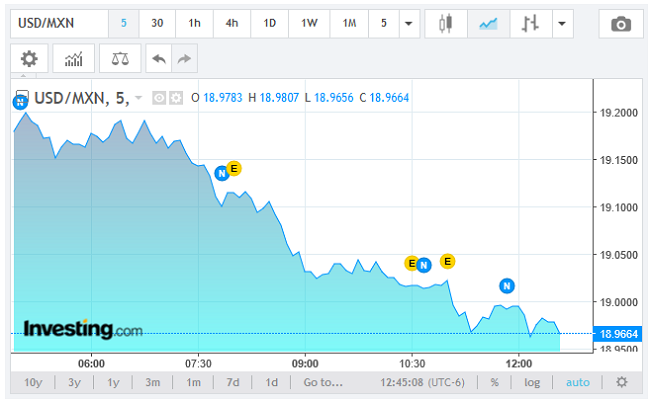Viewport: 650px width, 402px height.
Task: Select candlestick chart style
Action: (445, 23)
